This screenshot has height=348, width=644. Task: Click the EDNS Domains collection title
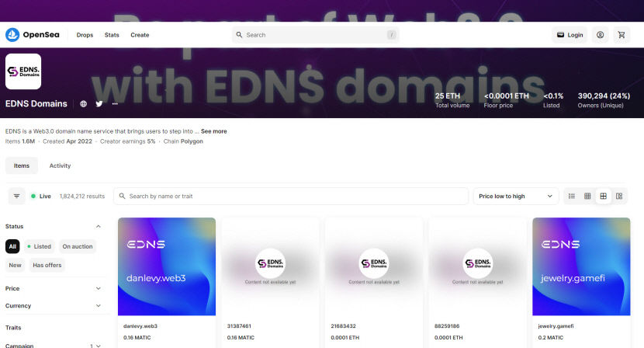(36, 103)
